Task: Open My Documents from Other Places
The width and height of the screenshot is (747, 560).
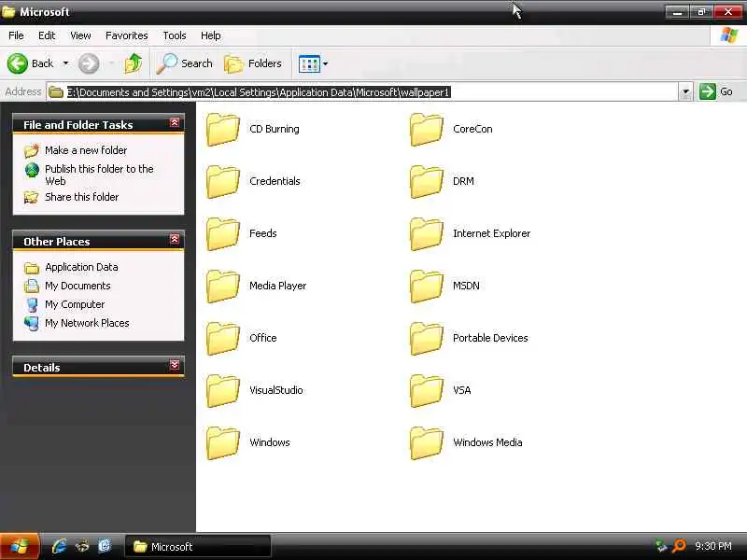Action: (78, 286)
